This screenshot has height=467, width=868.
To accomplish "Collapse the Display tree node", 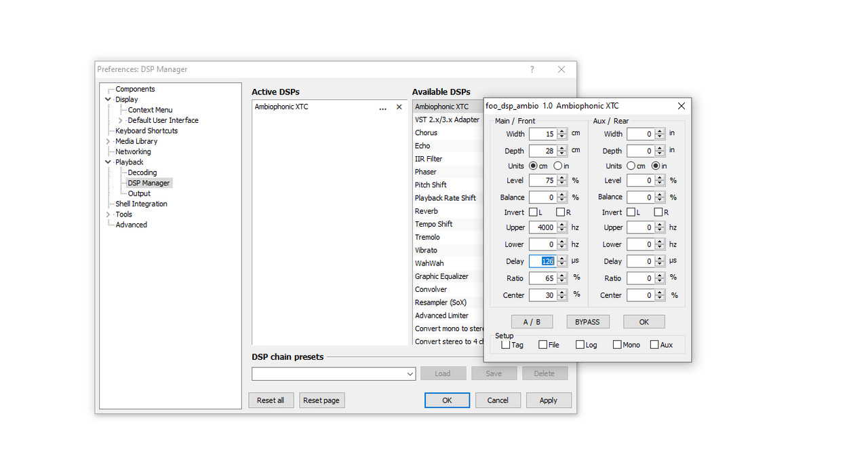I will pyautogui.click(x=108, y=100).
